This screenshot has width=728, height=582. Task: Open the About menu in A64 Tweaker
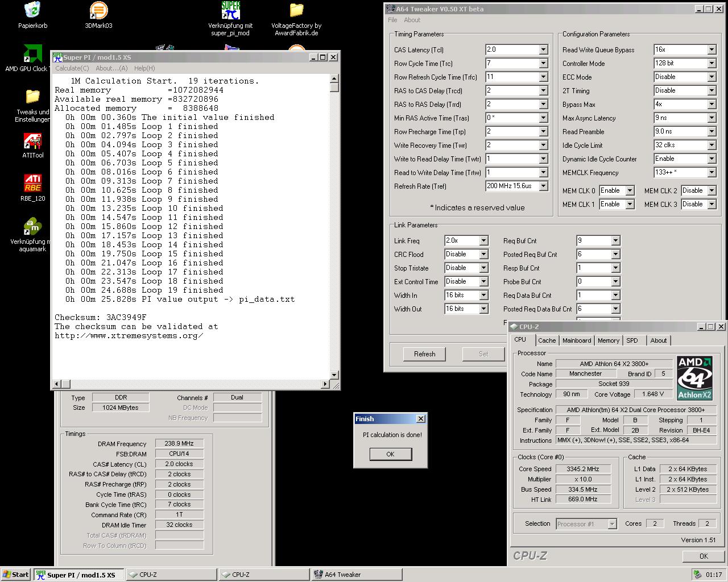[412, 20]
